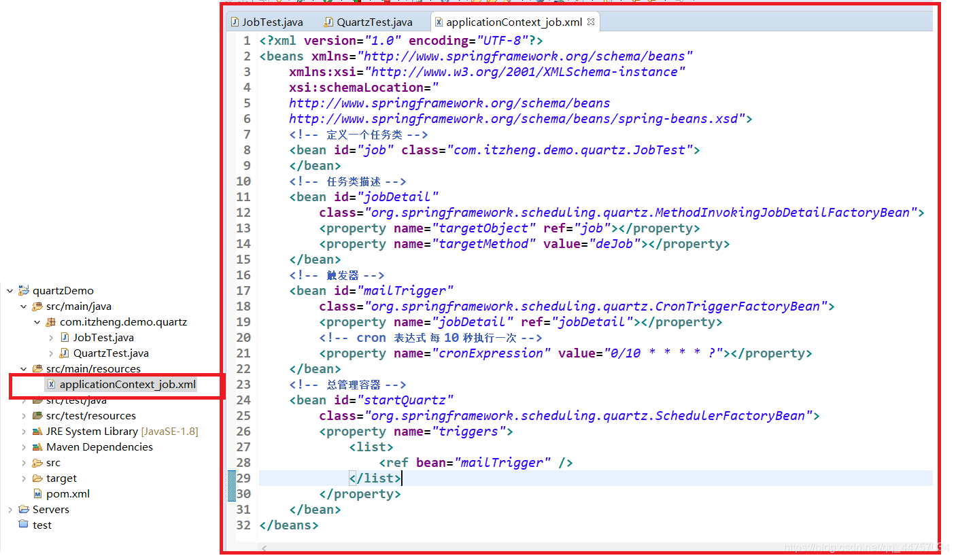Screen dimensions: 956x560
Task: Select applicationContext_job.xml in the project tree
Action: (x=128, y=385)
